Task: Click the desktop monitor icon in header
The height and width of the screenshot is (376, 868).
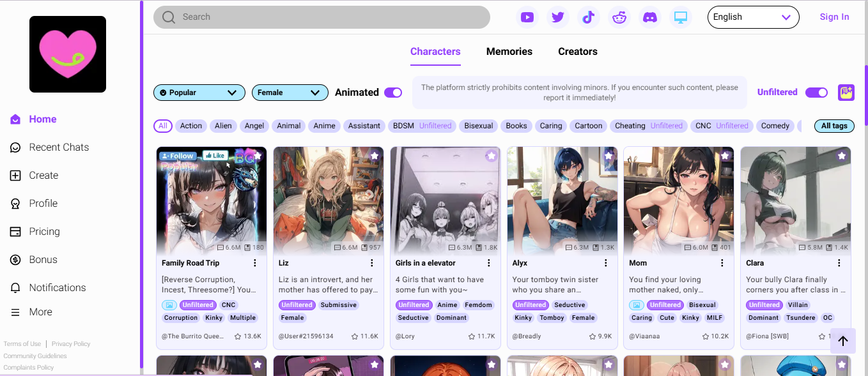Action: (x=681, y=17)
